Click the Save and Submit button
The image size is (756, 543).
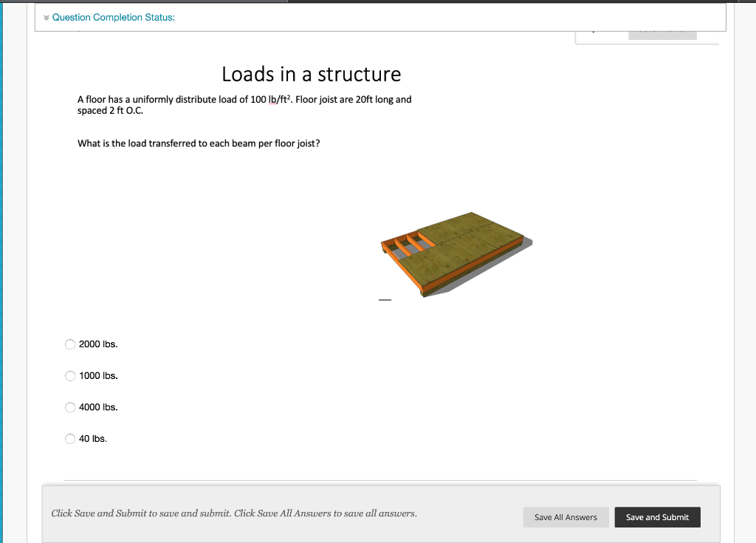point(657,517)
